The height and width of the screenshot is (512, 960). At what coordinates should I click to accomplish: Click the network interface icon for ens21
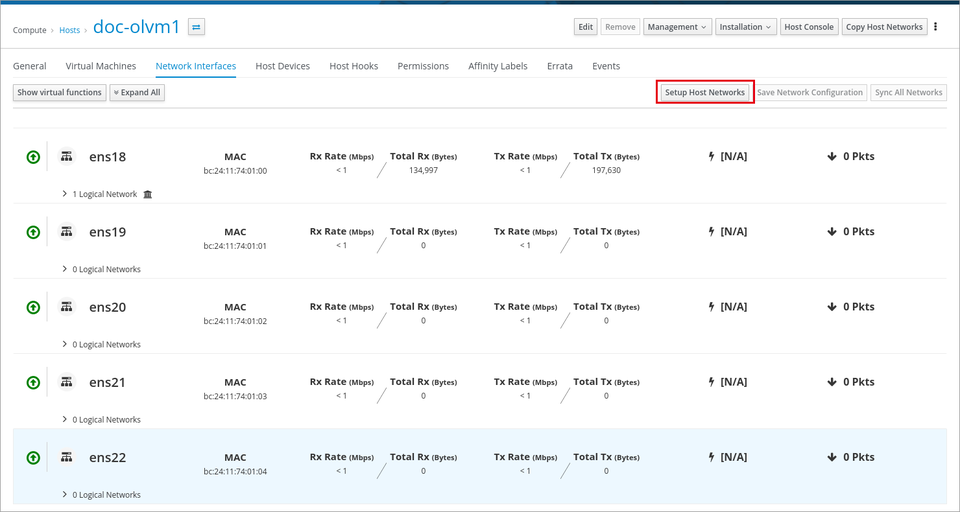pos(67,382)
